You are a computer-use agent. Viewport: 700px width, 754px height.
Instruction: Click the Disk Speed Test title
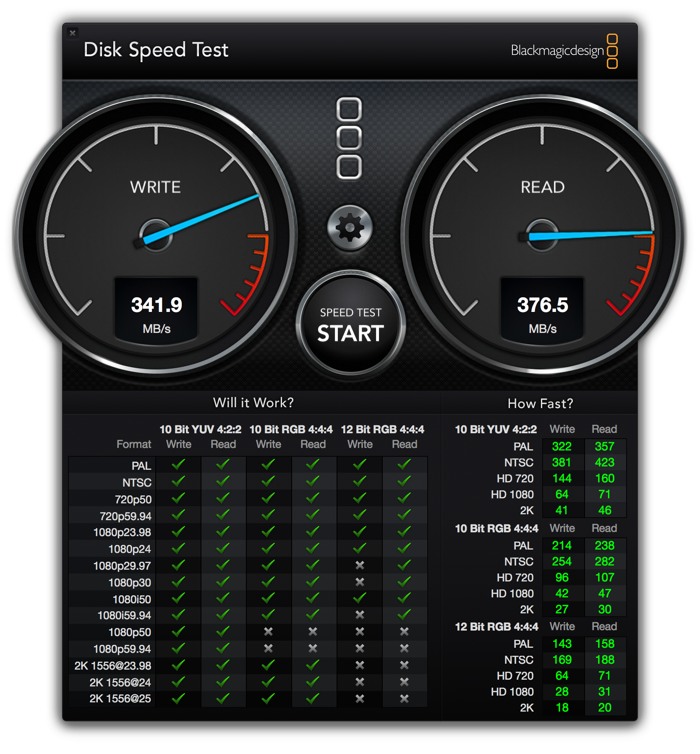click(x=156, y=50)
